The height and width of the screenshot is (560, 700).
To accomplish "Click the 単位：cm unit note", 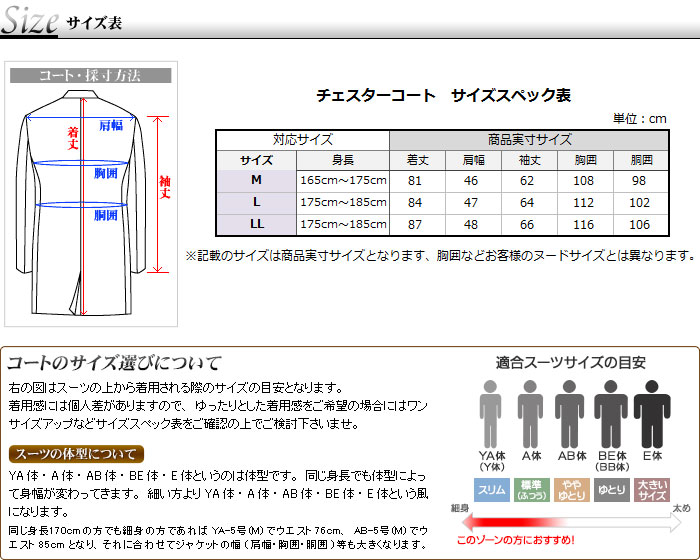I will (640, 119).
